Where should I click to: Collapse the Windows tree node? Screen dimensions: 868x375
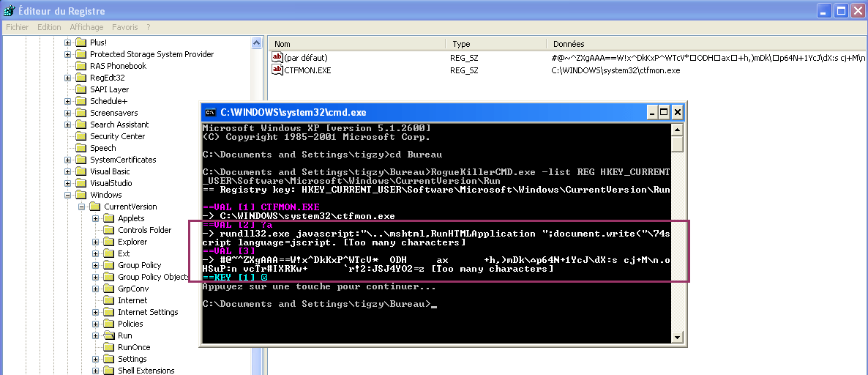point(68,195)
